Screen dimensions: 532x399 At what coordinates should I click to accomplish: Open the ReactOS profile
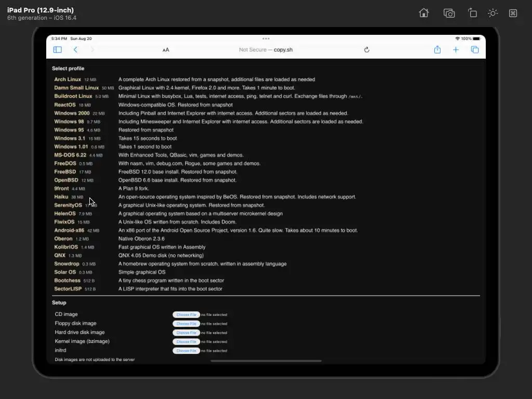tap(65, 104)
